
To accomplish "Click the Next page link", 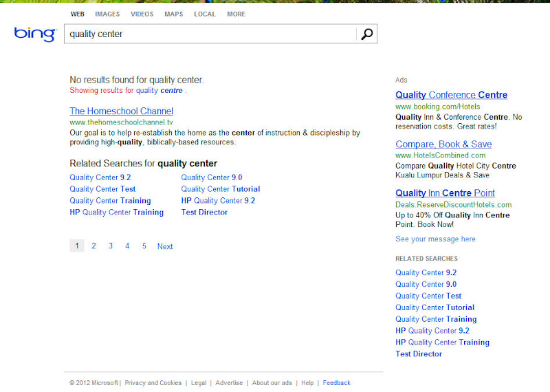I will pos(165,246).
